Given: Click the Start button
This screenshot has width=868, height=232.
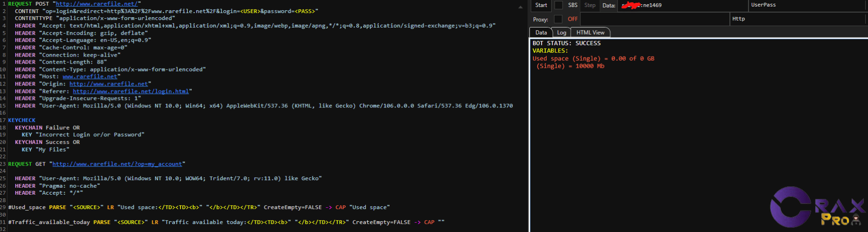Looking at the screenshot, I should tap(541, 5).
